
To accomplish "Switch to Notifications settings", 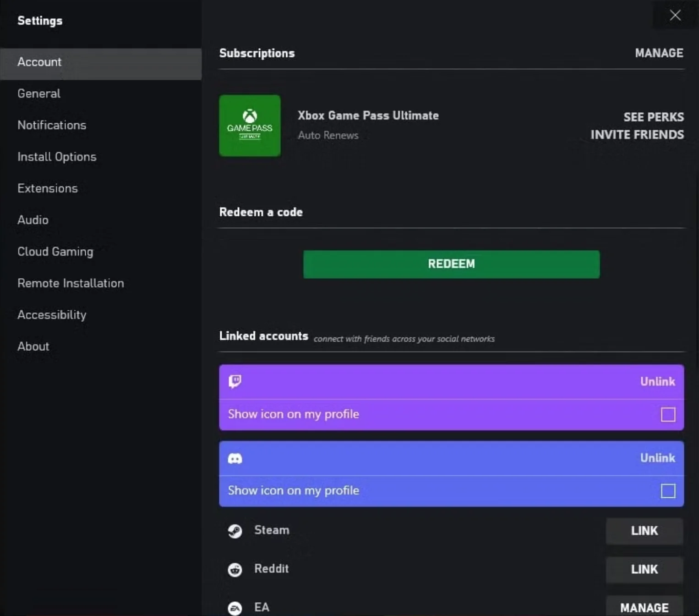I will [x=101, y=125].
